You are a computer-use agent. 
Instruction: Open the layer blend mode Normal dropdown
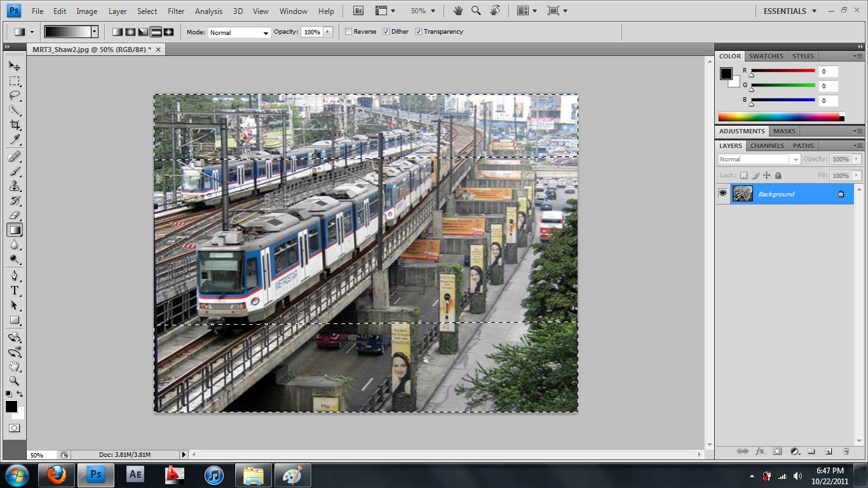tap(759, 159)
